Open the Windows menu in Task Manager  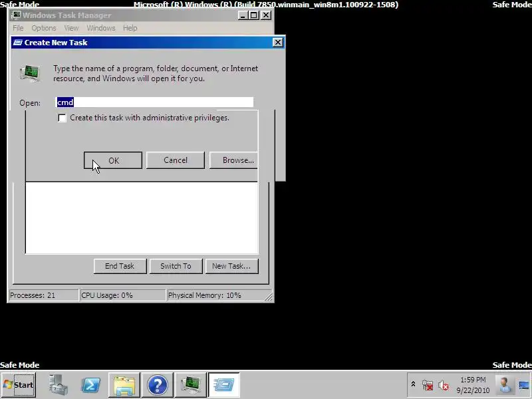pos(101,28)
